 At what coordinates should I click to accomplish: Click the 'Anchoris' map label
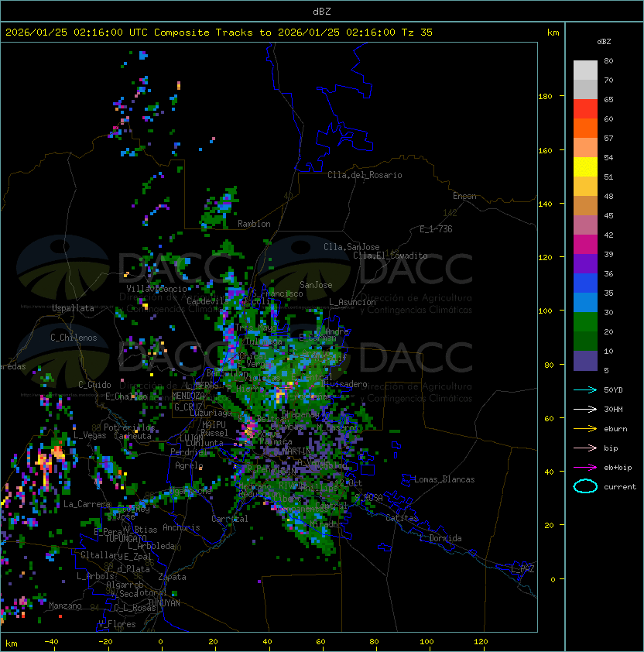pyautogui.click(x=181, y=527)
